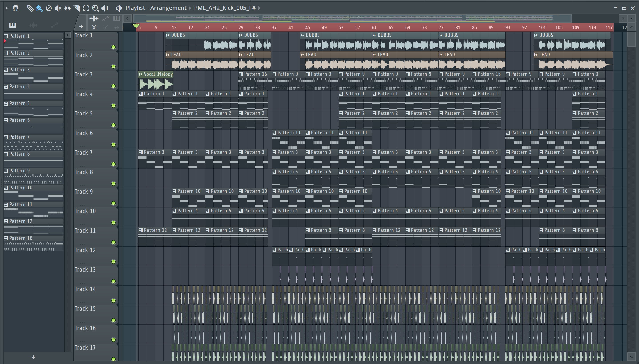Screen dimensions: 639x364
Task: Expand the arrow after PML_AH2_Kick_005_F#
Action: pos(259,8)
